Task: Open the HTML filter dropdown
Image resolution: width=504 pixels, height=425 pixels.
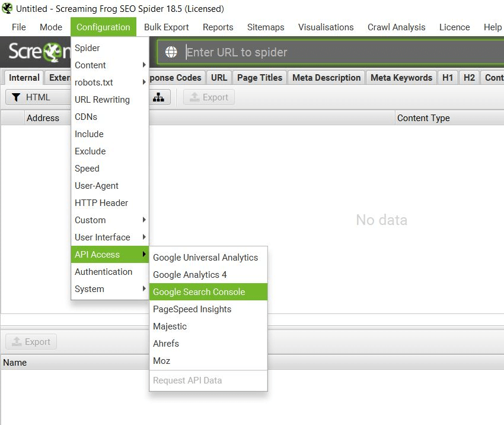Action: click(38, 97)
